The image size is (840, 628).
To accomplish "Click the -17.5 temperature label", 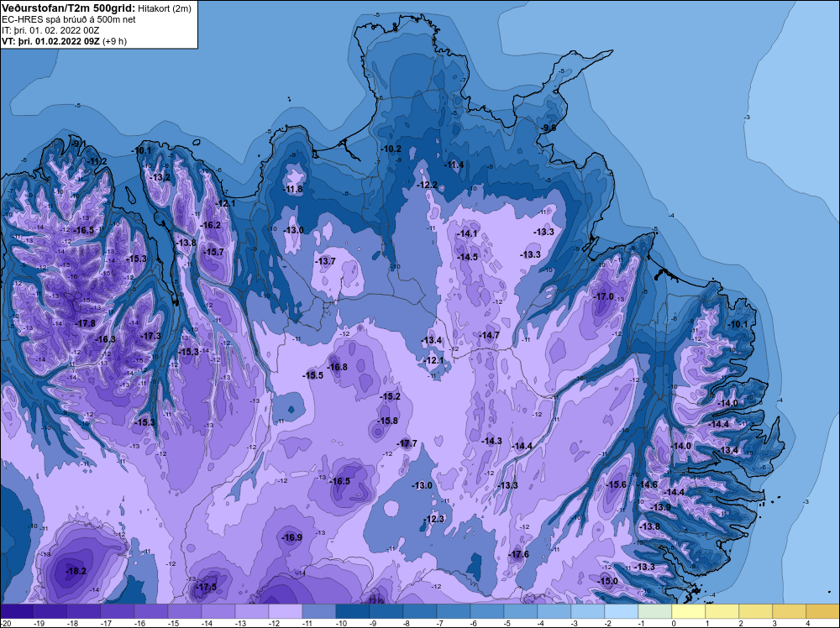I will pyautogui.click(x=207, y=588).
